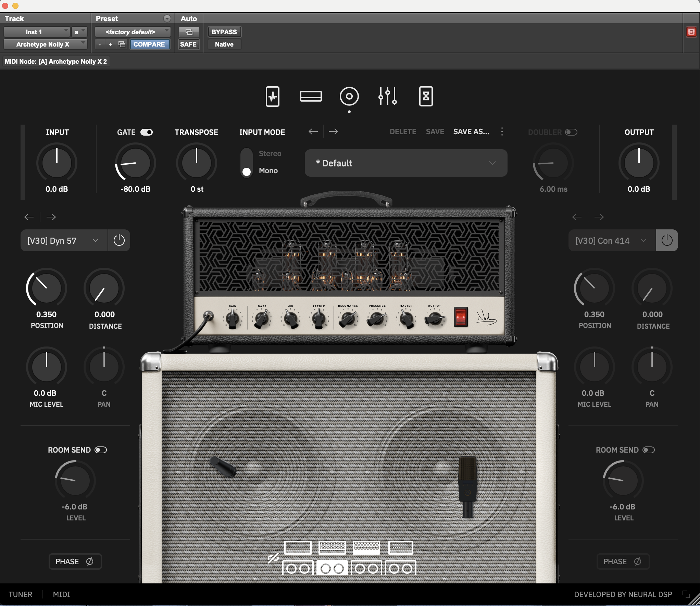Enable left ROOM SEND toggle
This screenshot has width=700, height=606.
101,450
